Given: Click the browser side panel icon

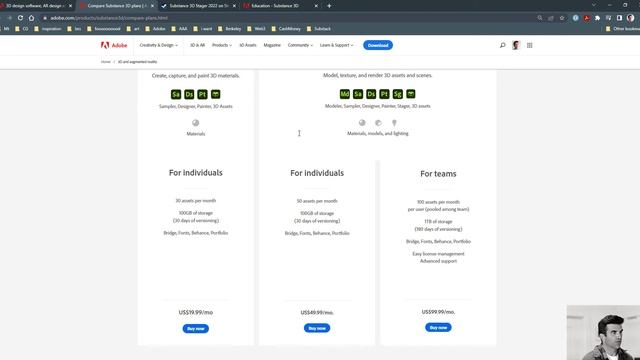Looking at the screenshot, I should pos(619,18).
